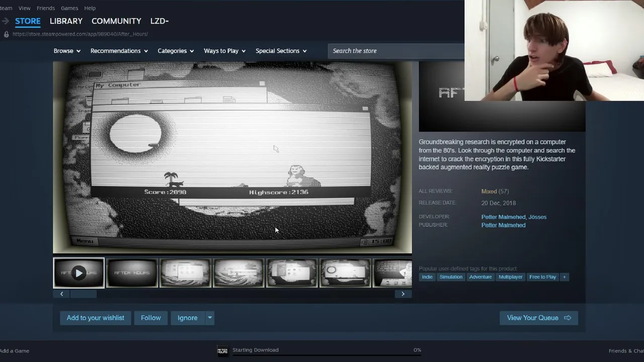The width and height of the screenshot is (644, 362).
Task: Click Add a Game in the bottom bar
Action: coord(15,351)
